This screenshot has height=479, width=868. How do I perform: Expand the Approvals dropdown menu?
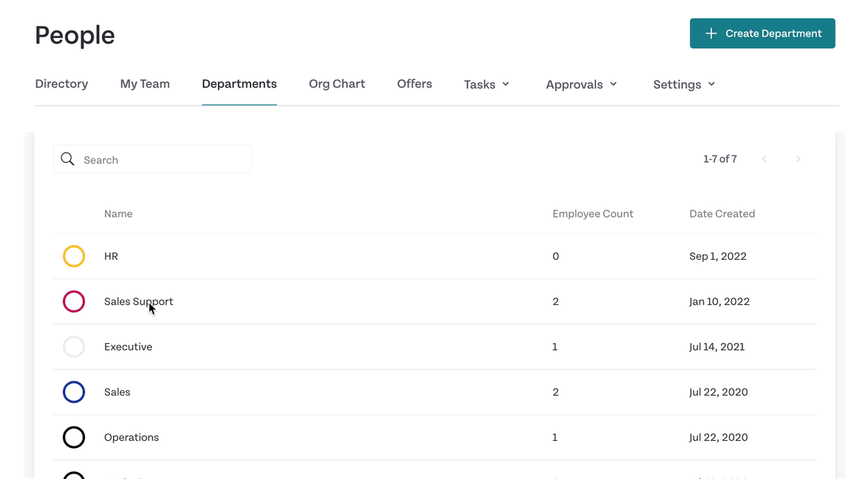pos(581,85)
